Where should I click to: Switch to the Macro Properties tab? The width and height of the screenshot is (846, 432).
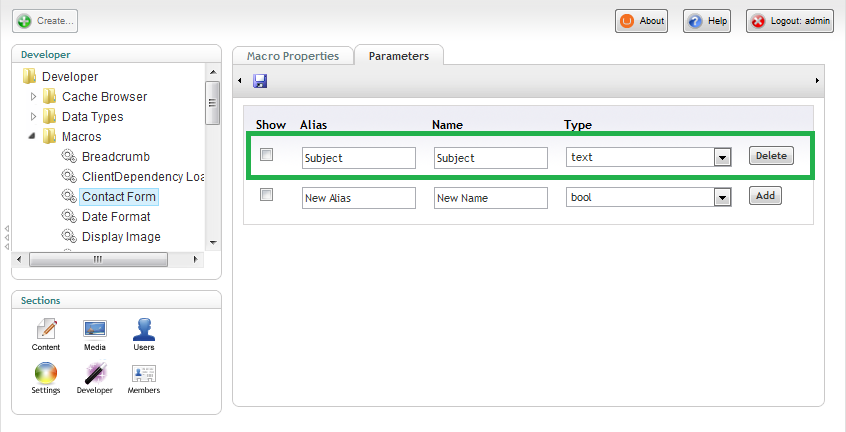point(293,56)
